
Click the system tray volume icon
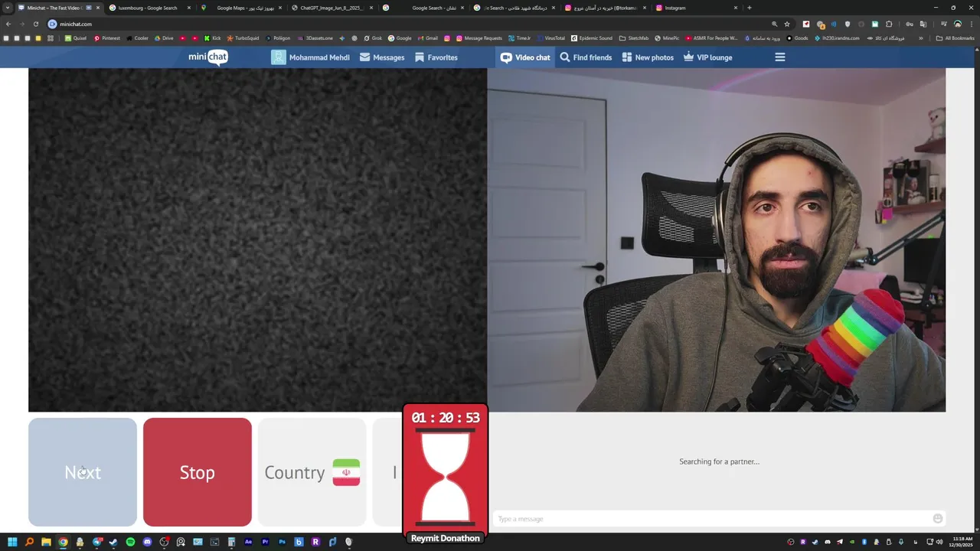939,542
